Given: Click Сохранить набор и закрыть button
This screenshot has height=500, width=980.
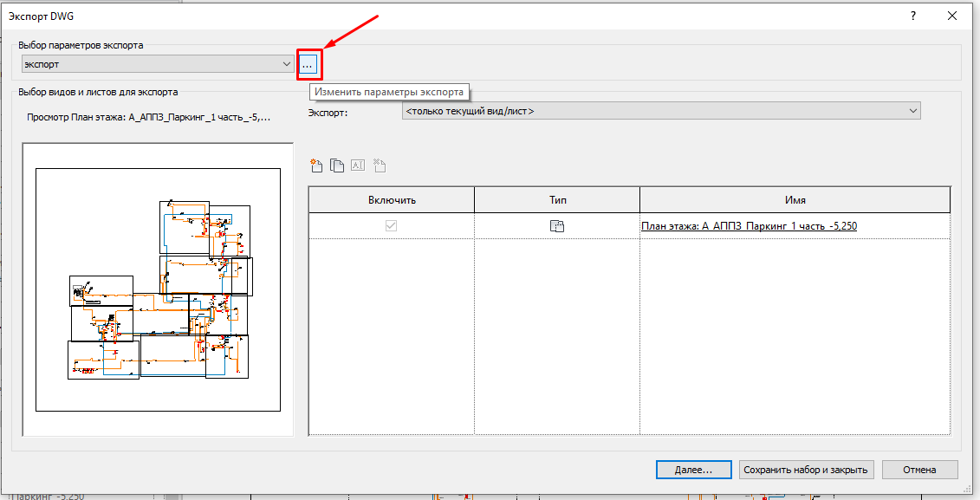Looking at the screenshot, I should pyautogui.click(x=805, y=470).
